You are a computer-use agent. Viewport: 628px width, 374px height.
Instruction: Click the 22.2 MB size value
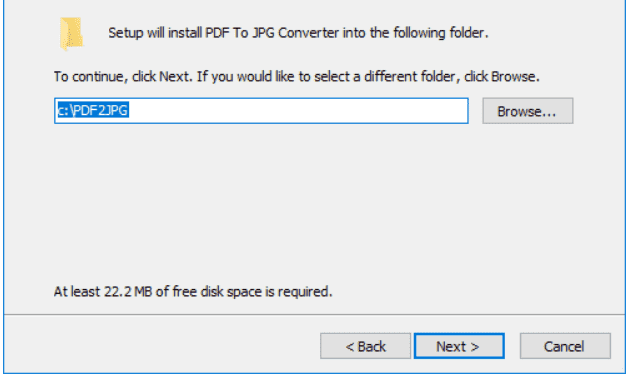pyautogui.click(x=128, y=292)
